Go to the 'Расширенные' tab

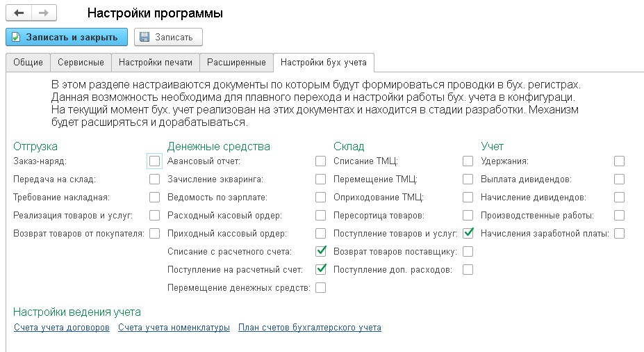click(237, 63)
